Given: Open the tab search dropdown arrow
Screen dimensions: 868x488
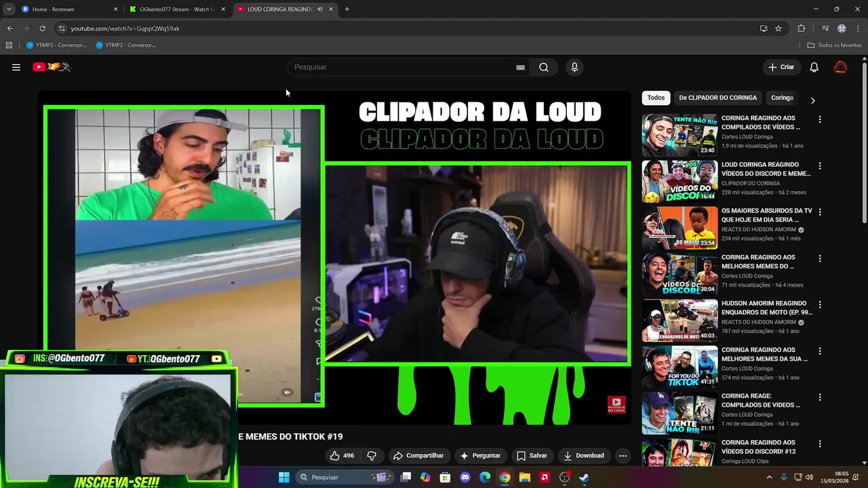Looking at the screenshot, I should [x=9, y=9].
